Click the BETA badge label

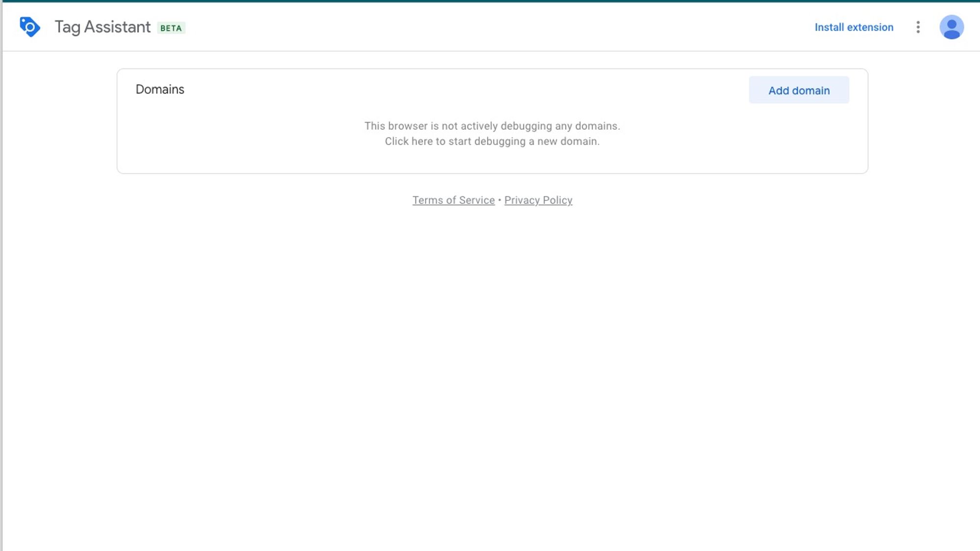[x=171, y=28]
